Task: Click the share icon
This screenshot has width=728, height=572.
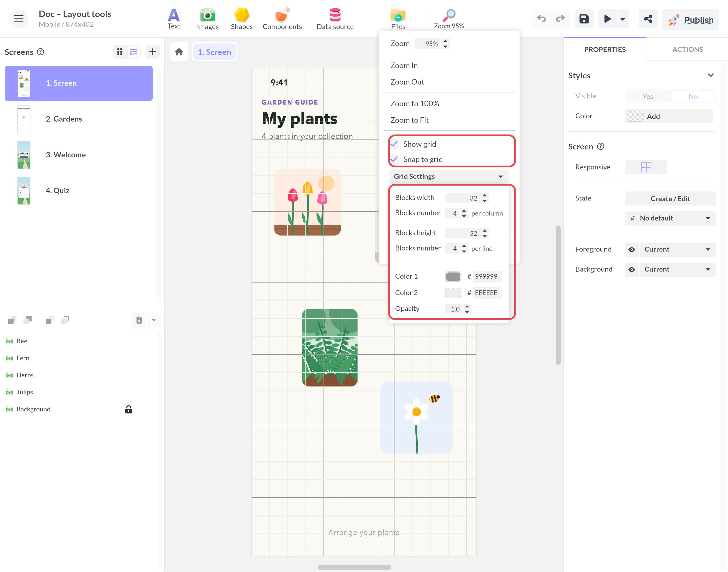Action: (x=648, y=19)
